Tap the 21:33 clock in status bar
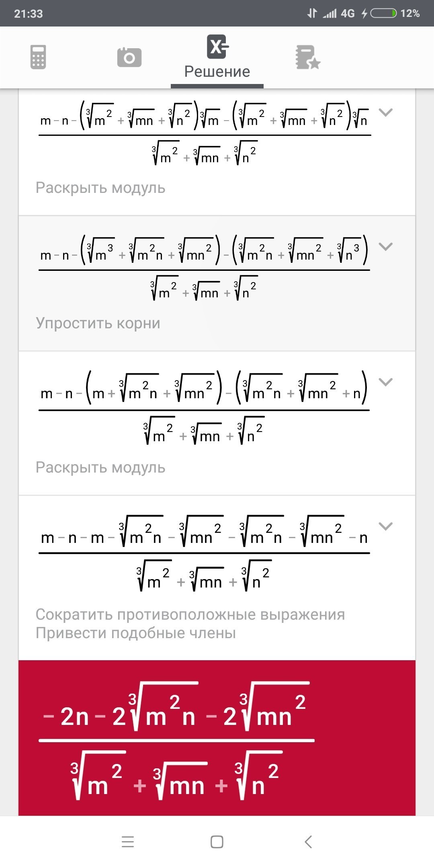 pyautogui.click(x=29, y=14)
